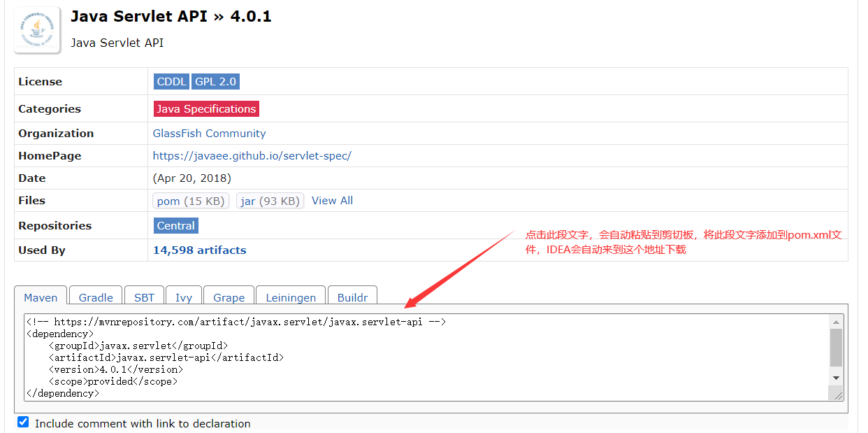This screenshot has height=433, width=868.
Task: Click the 'Used By' row label
Action: click(42, 250)
